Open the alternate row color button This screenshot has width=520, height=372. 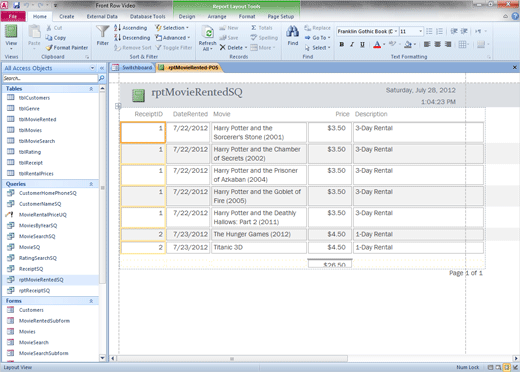pos(481,44)
